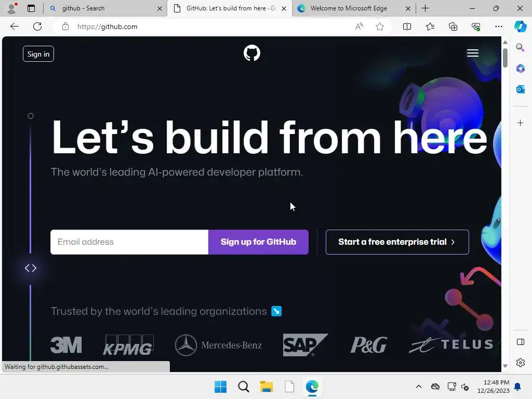Open network status tray icon
Screen dimensions: 532x399
(451, 387)
